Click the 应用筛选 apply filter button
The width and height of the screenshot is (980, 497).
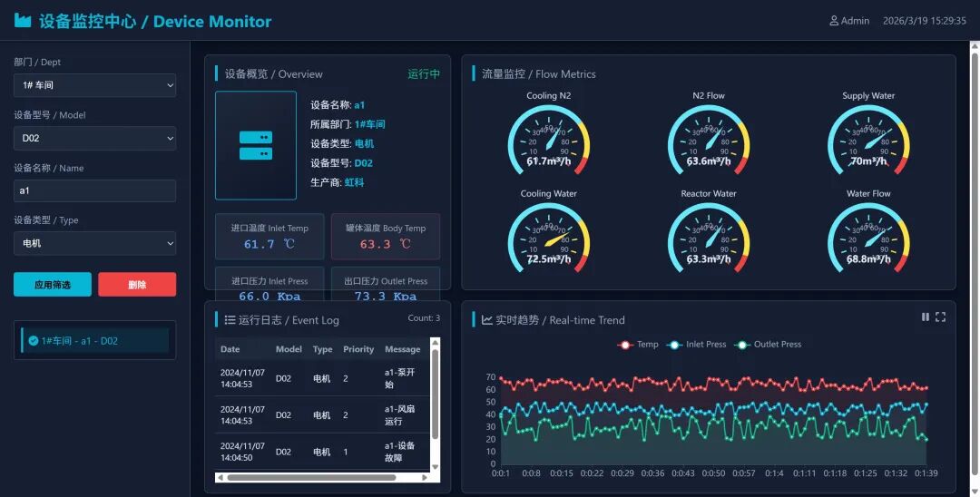pyautogui.click(x=53, y=285)
